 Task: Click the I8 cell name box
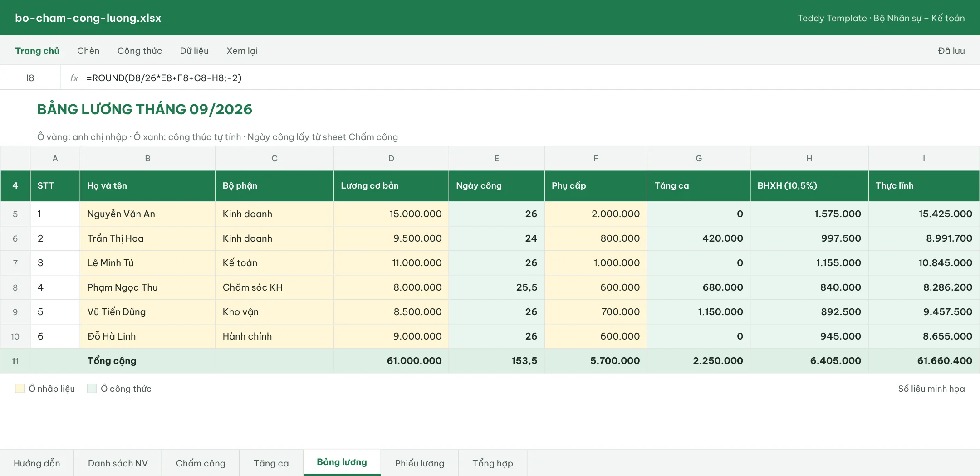click(30, 78)
